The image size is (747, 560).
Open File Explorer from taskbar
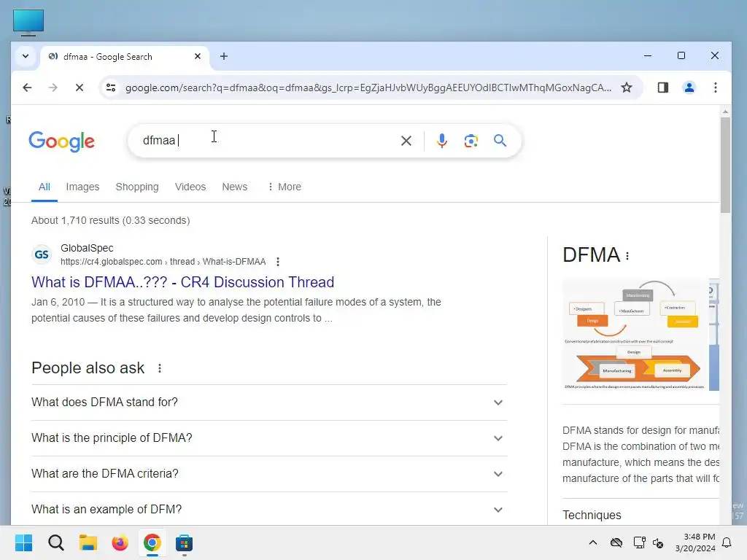(x=88, y=542)
